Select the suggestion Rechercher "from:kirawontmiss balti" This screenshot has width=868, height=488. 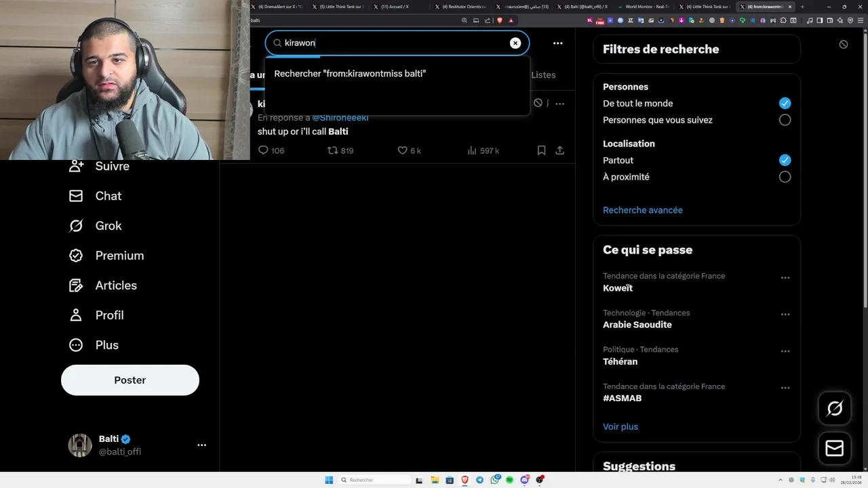pyautogui.click(x=397, y=73)
